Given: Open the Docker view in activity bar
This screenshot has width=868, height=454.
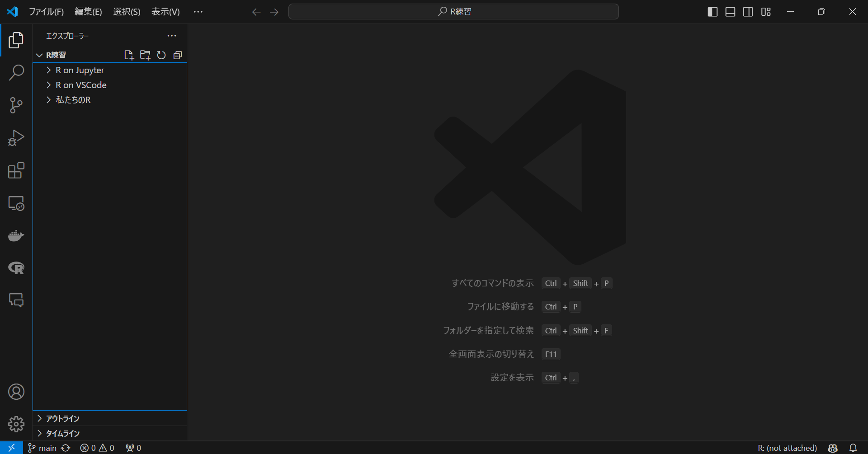Looking at the screenshot, I should tap(16, 236).
